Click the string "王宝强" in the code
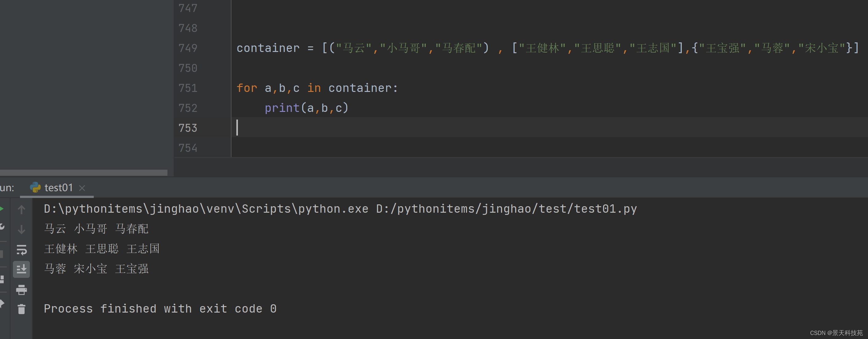This screenshot has height=339, width=868. [x=722, y=48]
